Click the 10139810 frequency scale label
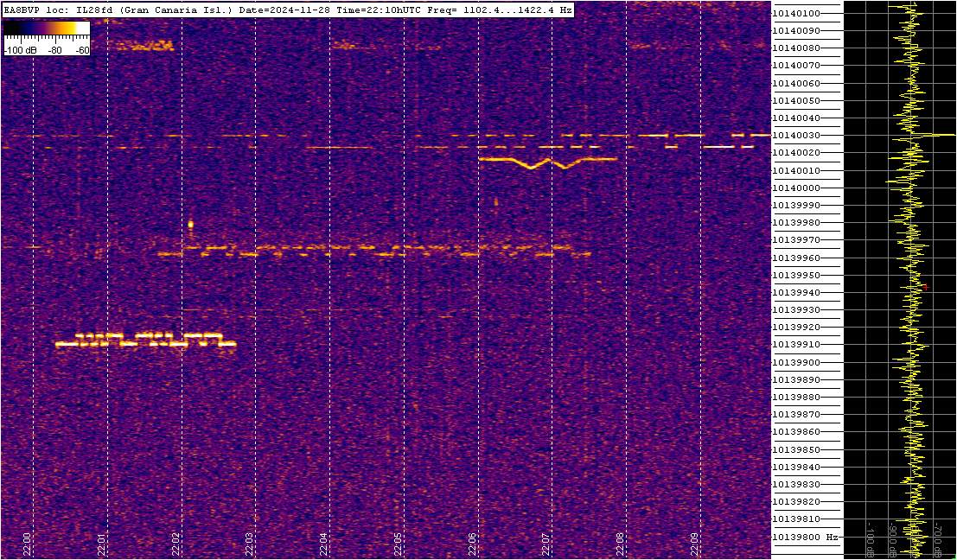The height and width of the screenshot is (560, 957). 796,519
